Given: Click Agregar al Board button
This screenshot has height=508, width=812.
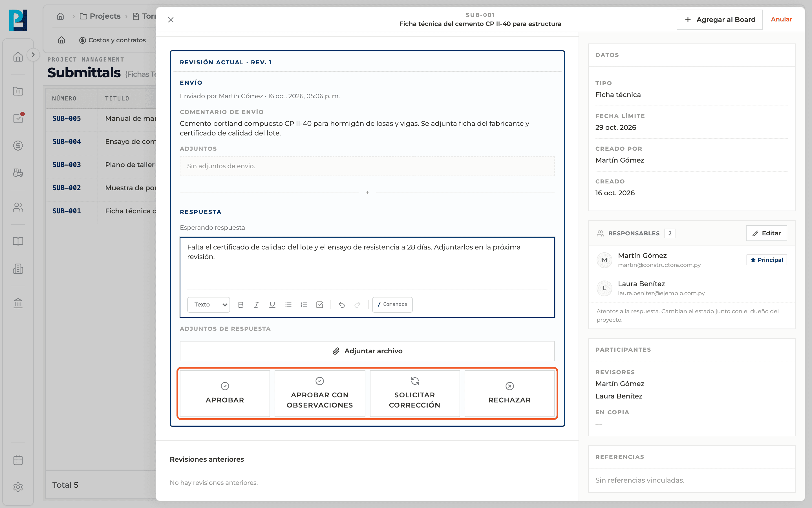Looking at the screenshot, I should click(x=720, y=20).
